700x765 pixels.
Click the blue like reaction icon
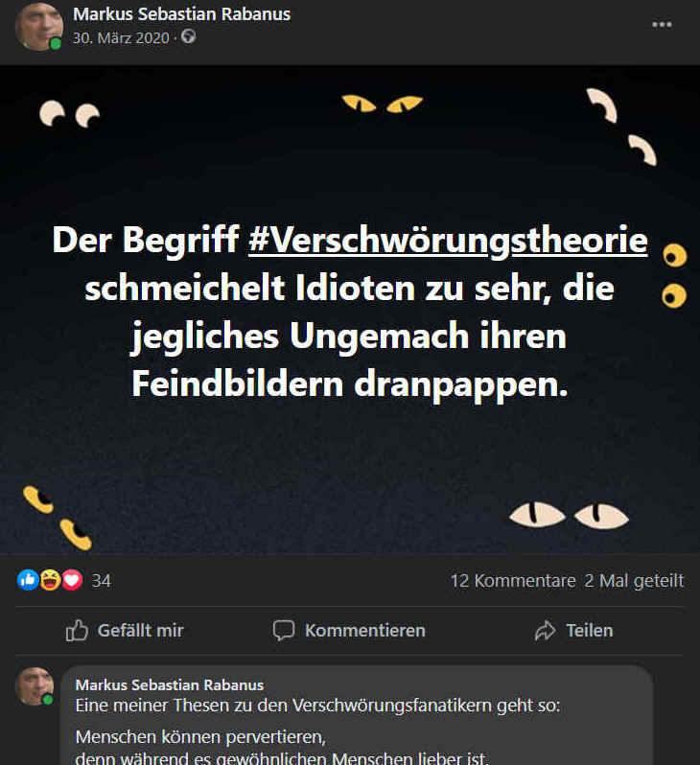point(28,580)
